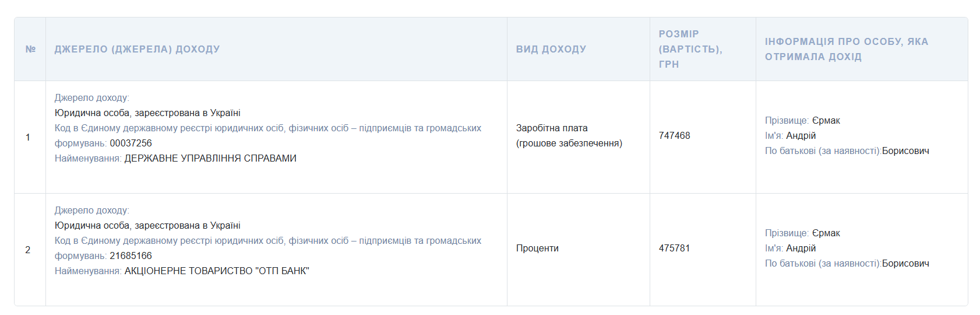Click the Проценти income type
This screenshot has height=315, width=980.
click(x=537, y=248)
